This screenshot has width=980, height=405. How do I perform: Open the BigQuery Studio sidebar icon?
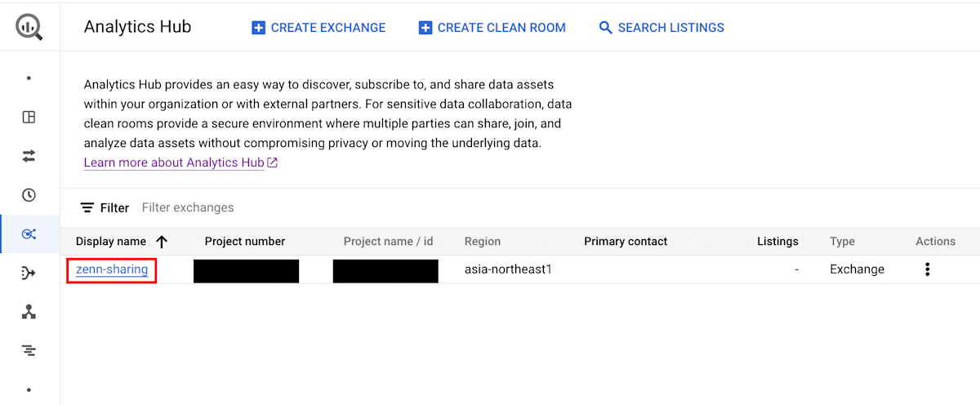(29, 117)
